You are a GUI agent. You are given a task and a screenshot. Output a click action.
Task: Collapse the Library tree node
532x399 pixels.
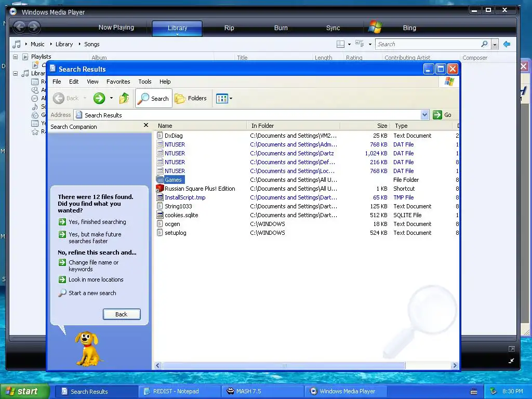15,73
